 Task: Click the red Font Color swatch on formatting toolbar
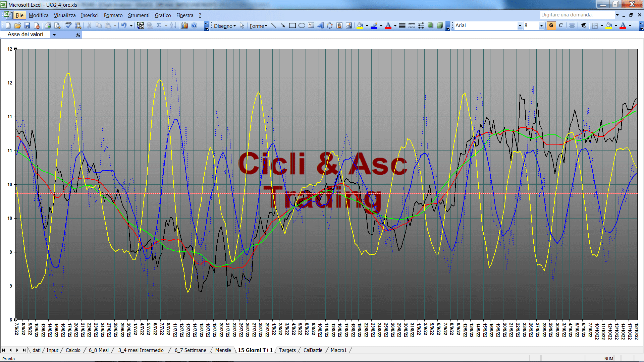point(623,25)
